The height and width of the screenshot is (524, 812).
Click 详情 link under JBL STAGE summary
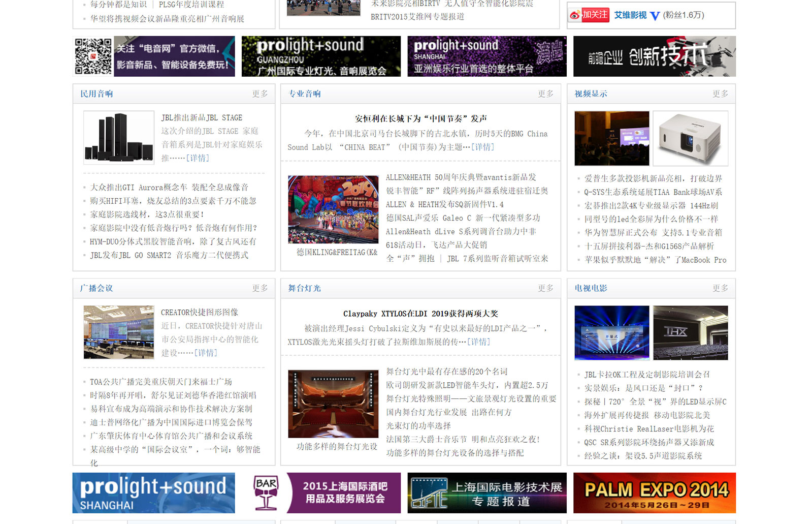coord(198,158)
